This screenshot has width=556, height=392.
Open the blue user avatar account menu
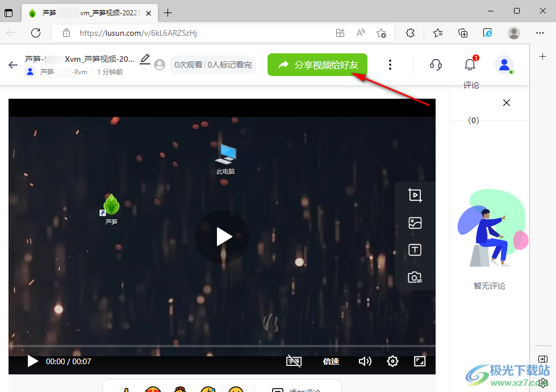pos(504,65)
